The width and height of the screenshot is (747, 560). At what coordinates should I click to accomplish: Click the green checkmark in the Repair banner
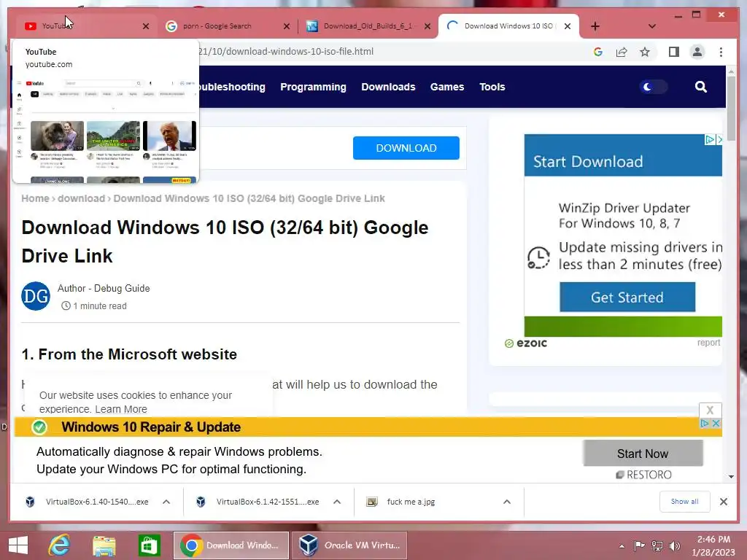click(x=39, y=427)
